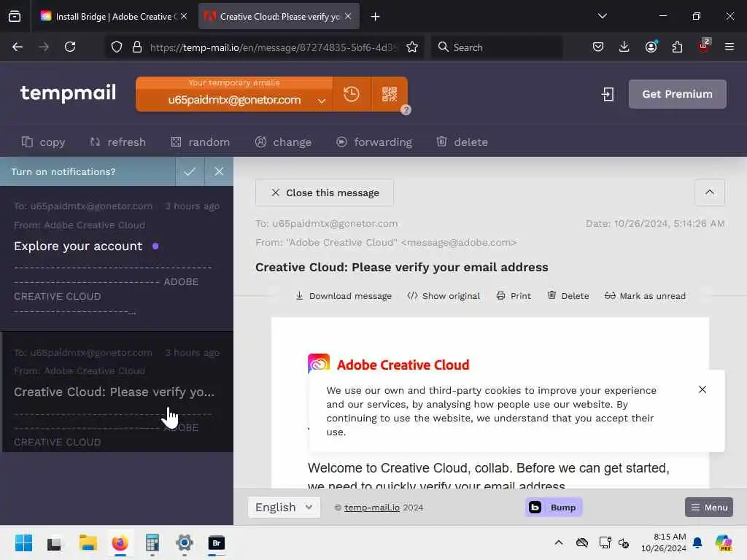Image resolution: width=747 pixels, height=560 pixels.
Task: Click the Bump button
Action: tap(554, 507)
